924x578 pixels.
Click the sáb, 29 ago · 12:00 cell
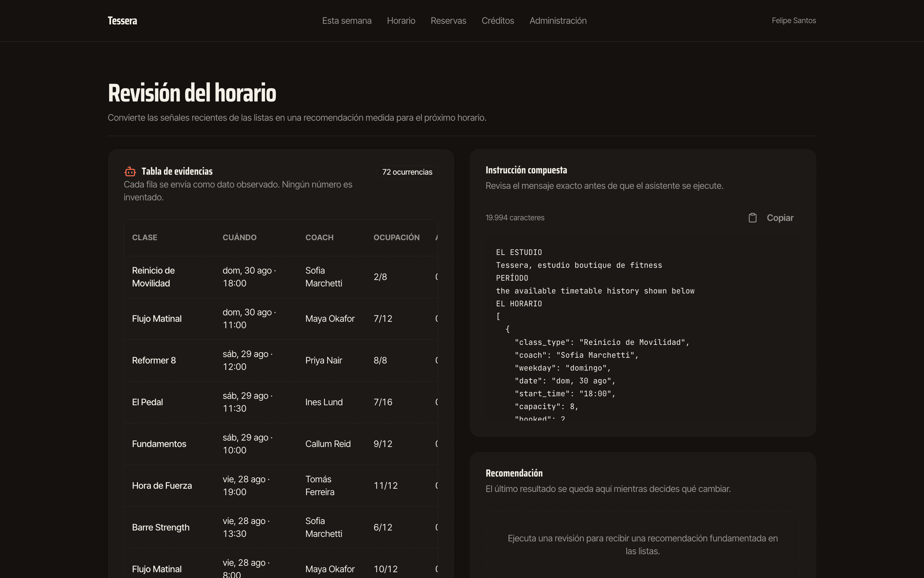click(x=248, y=361)
